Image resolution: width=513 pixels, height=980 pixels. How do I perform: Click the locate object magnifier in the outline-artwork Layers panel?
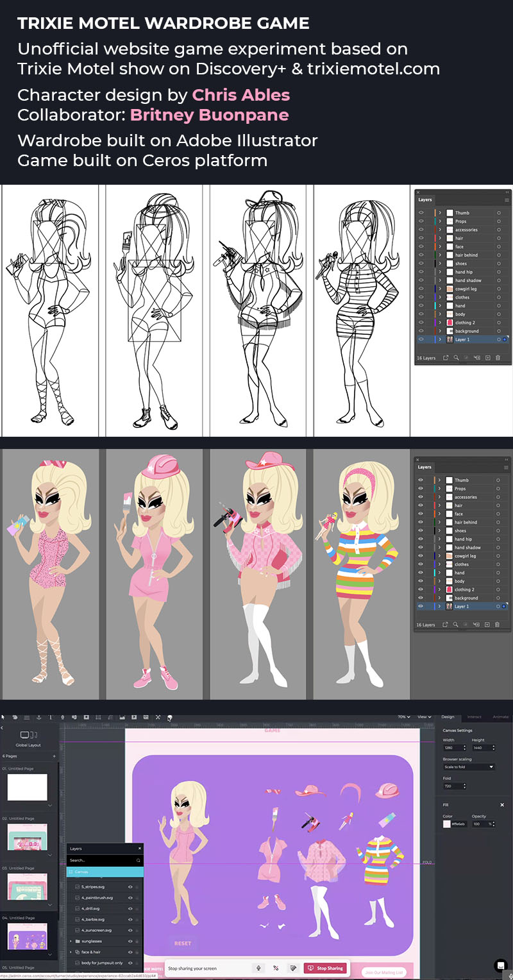(x=456, y=357)
